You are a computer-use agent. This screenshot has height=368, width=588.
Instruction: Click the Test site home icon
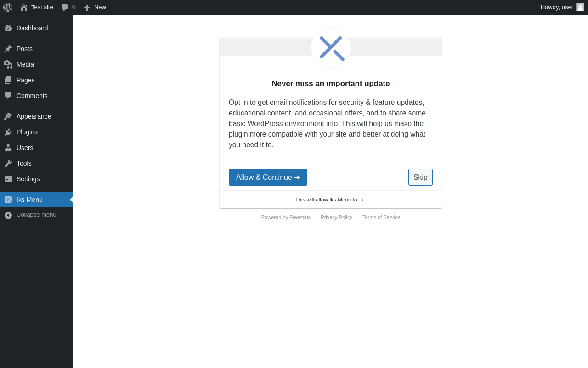click(24, 7)
